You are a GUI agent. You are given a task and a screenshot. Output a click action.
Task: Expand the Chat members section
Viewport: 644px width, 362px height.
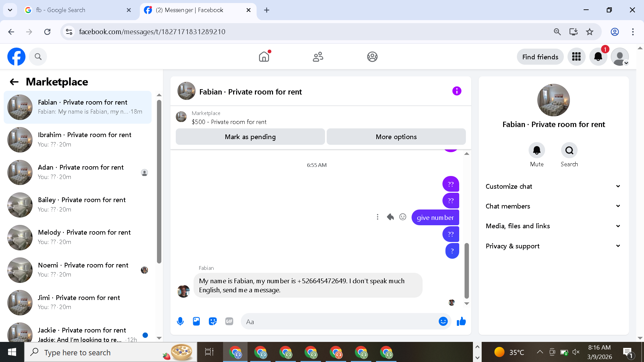coord(553,206)
